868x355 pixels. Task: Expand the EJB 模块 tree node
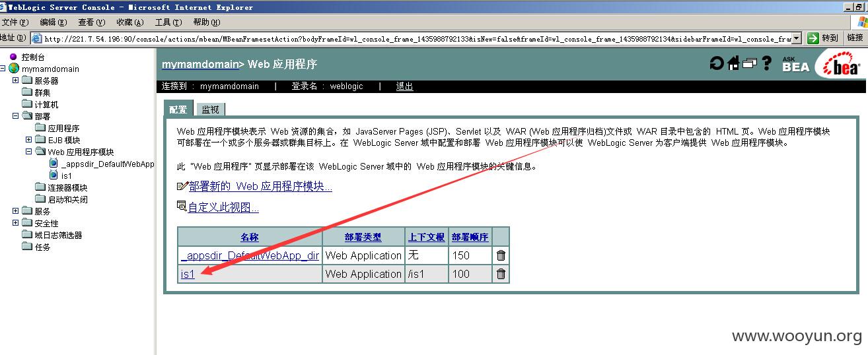(29, 140)
